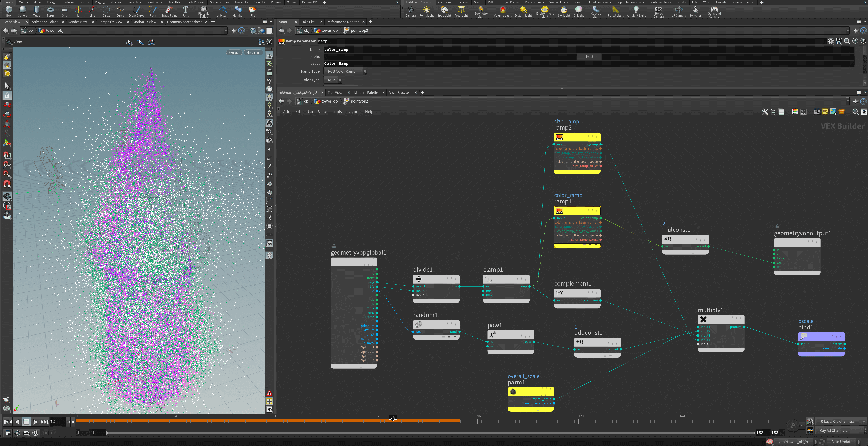Select the Torus shelf tool
This screenshot has height=446, width=868.
pos(50,10)
